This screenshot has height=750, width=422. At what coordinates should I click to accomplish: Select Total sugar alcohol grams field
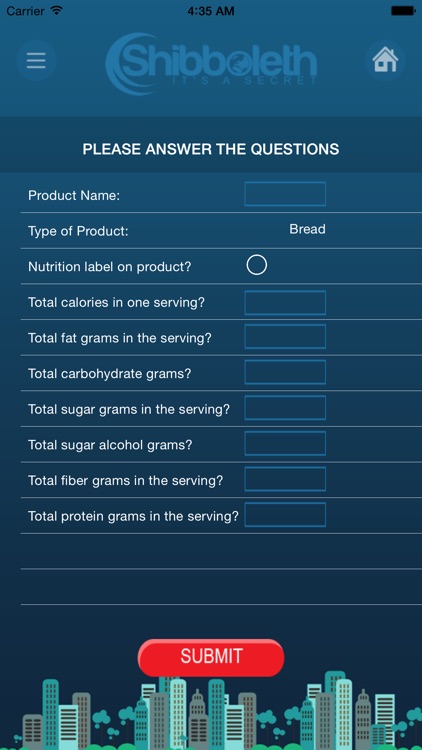click(285, 443)
